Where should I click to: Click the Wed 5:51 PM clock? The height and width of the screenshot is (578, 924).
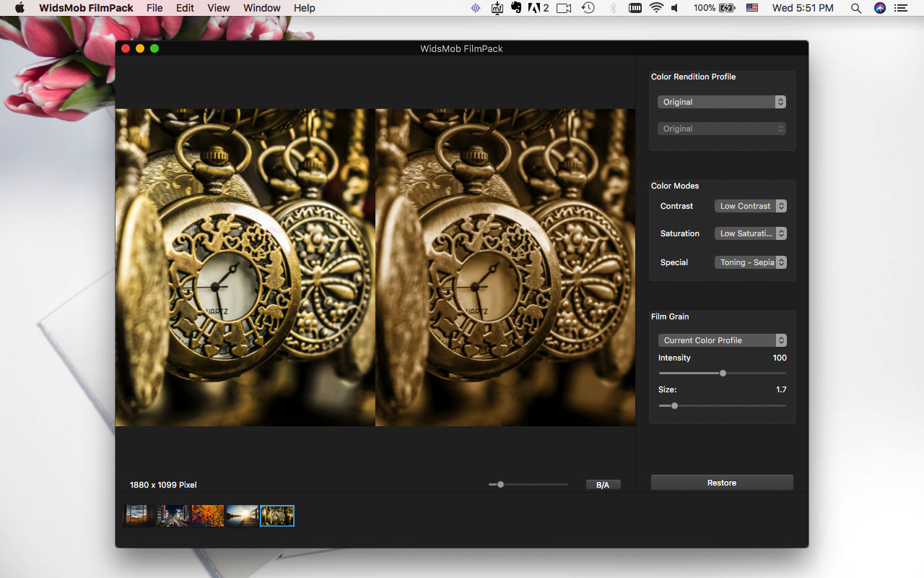pos(803,8)
